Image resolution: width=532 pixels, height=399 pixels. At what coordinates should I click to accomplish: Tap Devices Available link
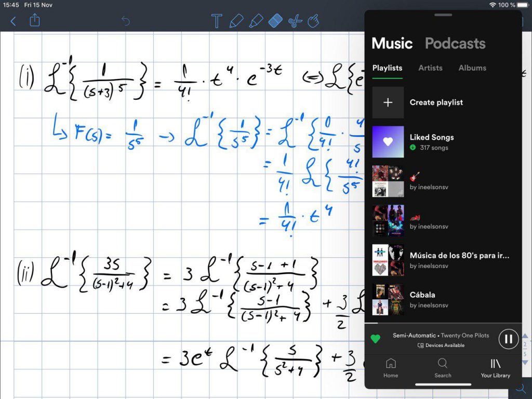(441, 345)
